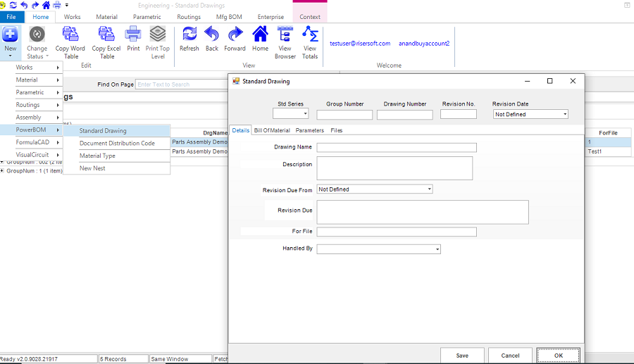Viewport: 634px width, 364px height.
Task: Switch to the Bill Of Material tab
Action: click(x=272, y=130)
